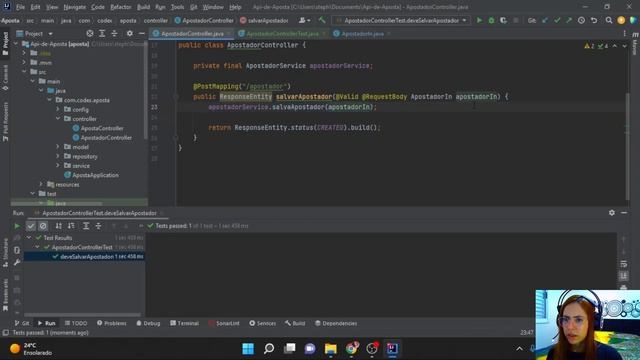This screenshot has width=640, height=360.
Task: Open Problems tool window
Action: 112,323
